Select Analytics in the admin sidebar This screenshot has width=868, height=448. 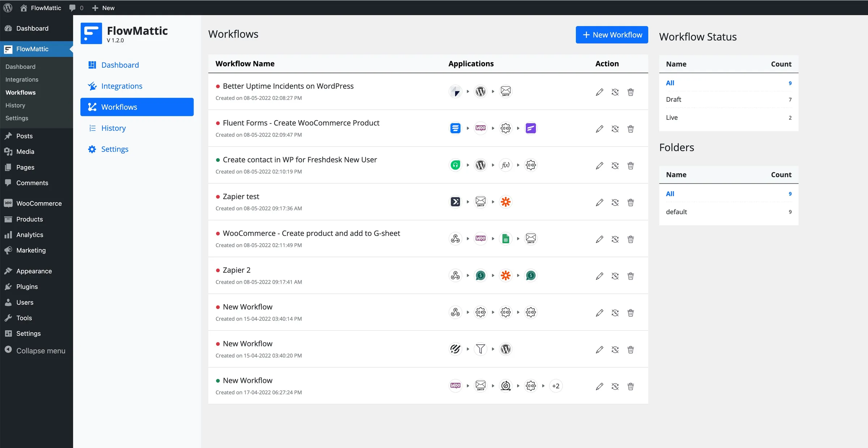(x=29, y=234)
